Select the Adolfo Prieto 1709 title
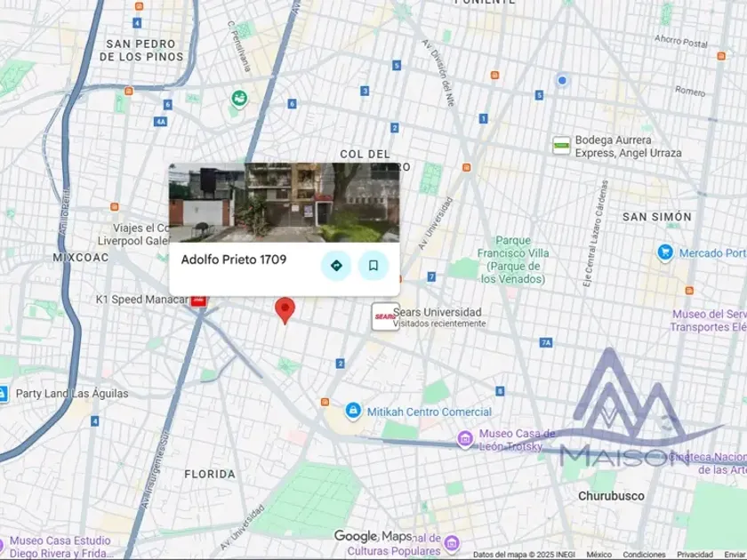 pos(234,260)
